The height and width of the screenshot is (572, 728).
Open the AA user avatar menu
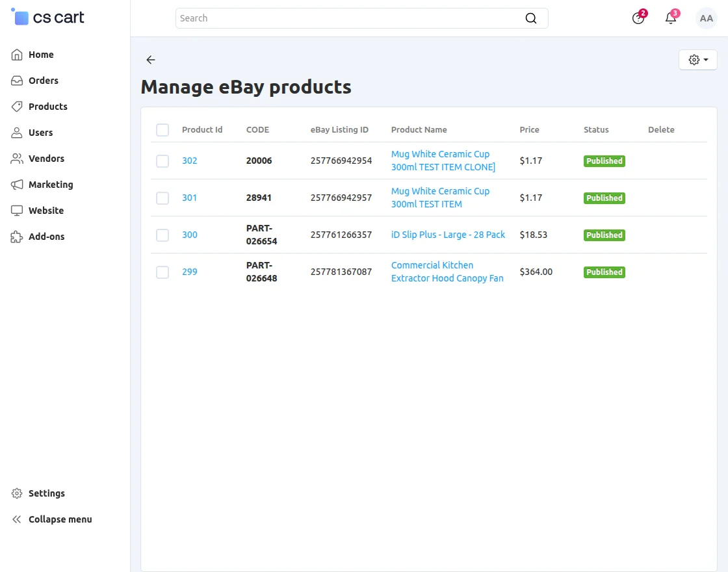[x=706, y=18]
